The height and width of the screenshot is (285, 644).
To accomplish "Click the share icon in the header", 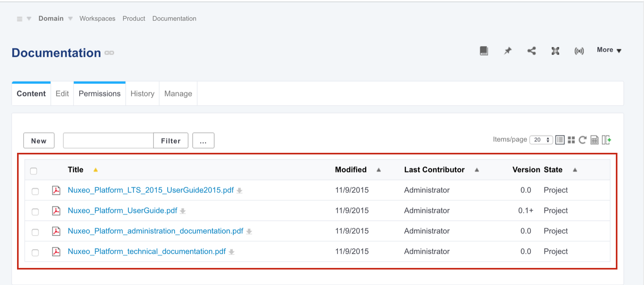I will click(x=531, y=51).
